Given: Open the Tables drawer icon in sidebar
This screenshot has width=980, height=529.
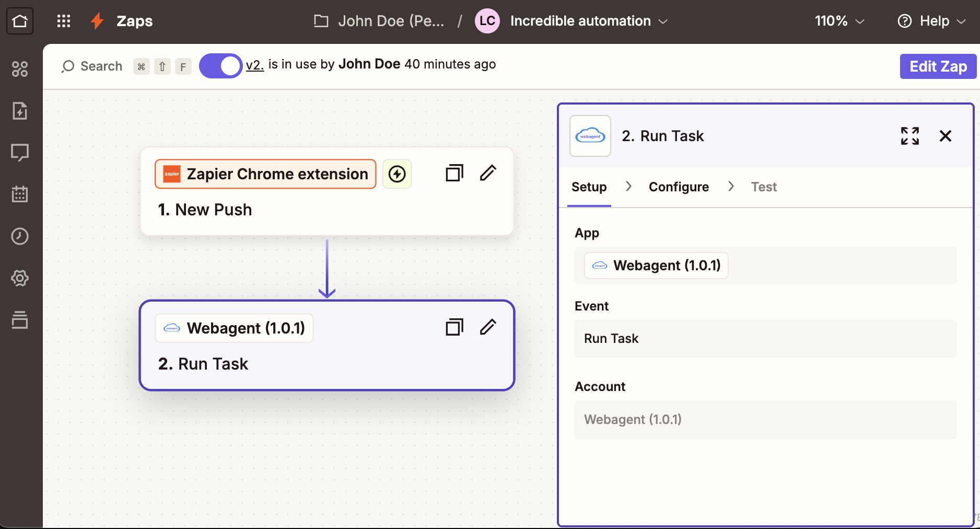Looking at the screenshot, I should click(20, 320).
